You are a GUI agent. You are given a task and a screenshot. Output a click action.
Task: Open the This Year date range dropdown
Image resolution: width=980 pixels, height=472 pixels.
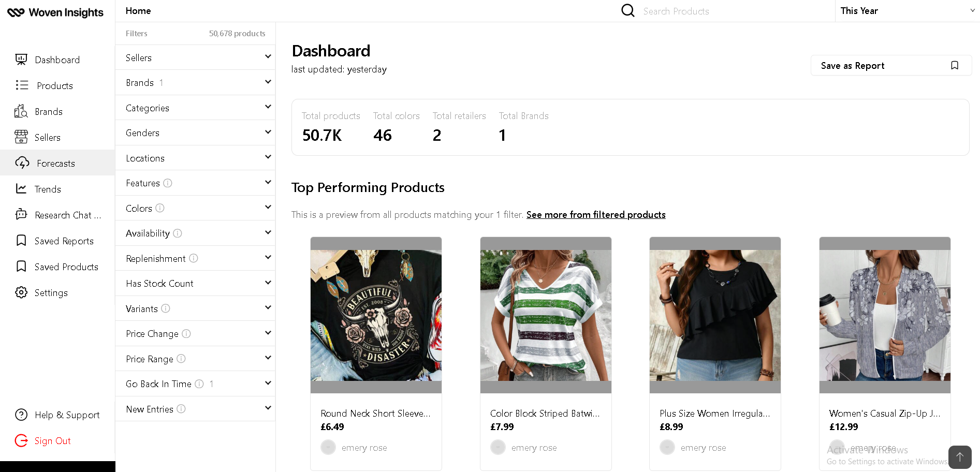pos(907,11)
